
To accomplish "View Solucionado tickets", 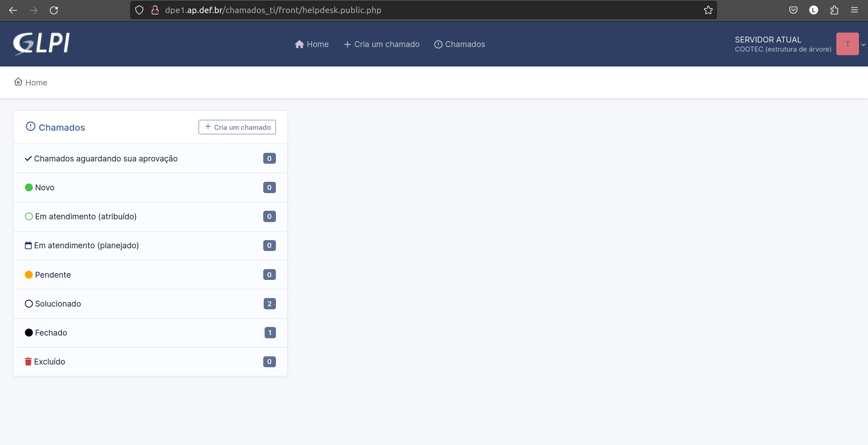I will click(58, 304).
